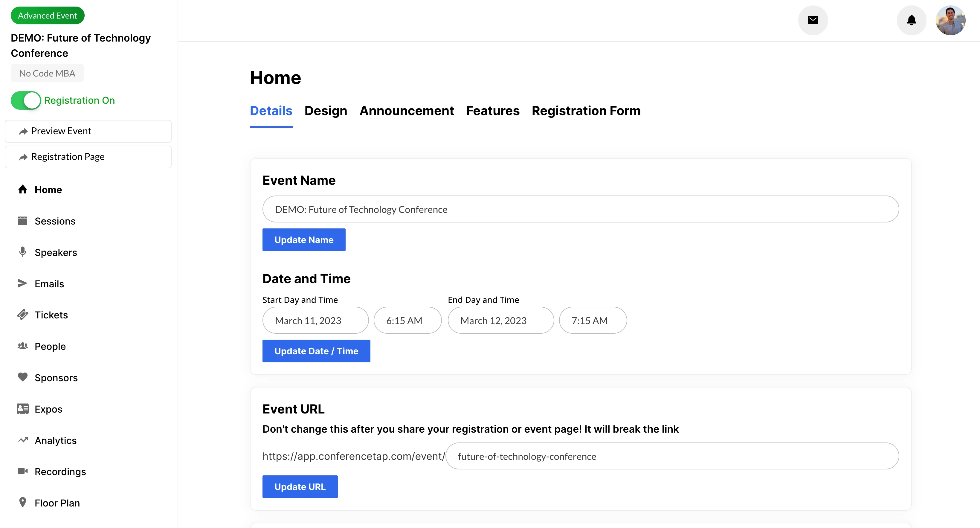This screenshot has height=528, width=980.
Task: Open Expos in sidebar
Action: (x=48, y=409)
